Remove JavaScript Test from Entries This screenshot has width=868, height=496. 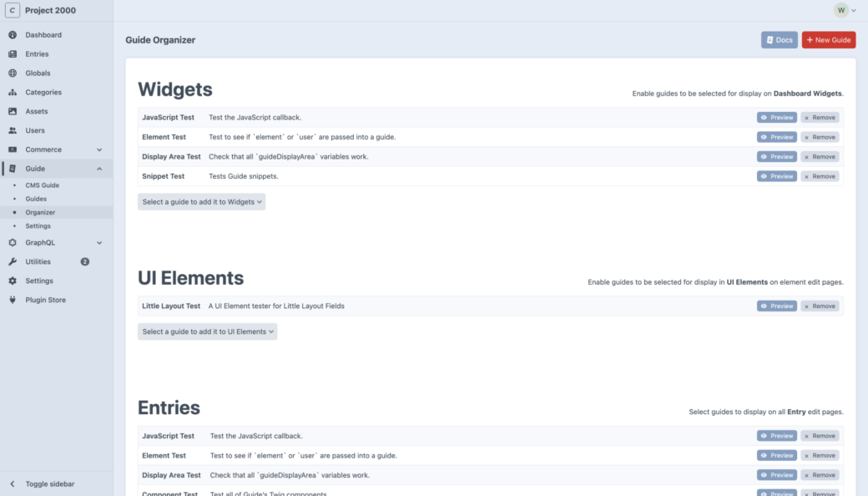pyautogui.click(x=820, y=436)
